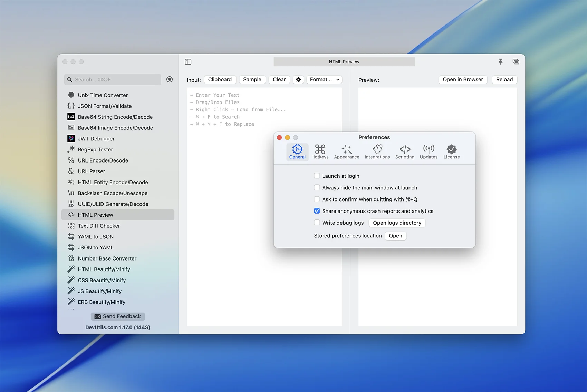Enable Write debug logs checkbox
The image size is (587, 392).
coord(317,223)
